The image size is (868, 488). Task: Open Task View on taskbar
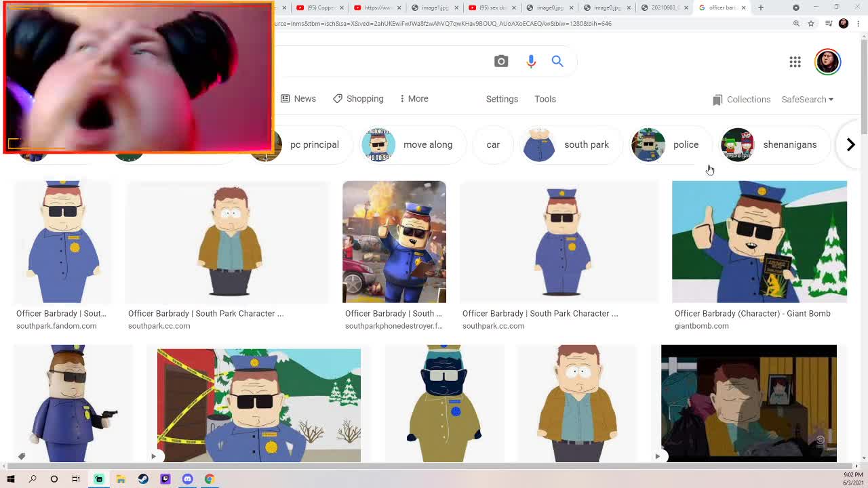(x=76, y=479)
